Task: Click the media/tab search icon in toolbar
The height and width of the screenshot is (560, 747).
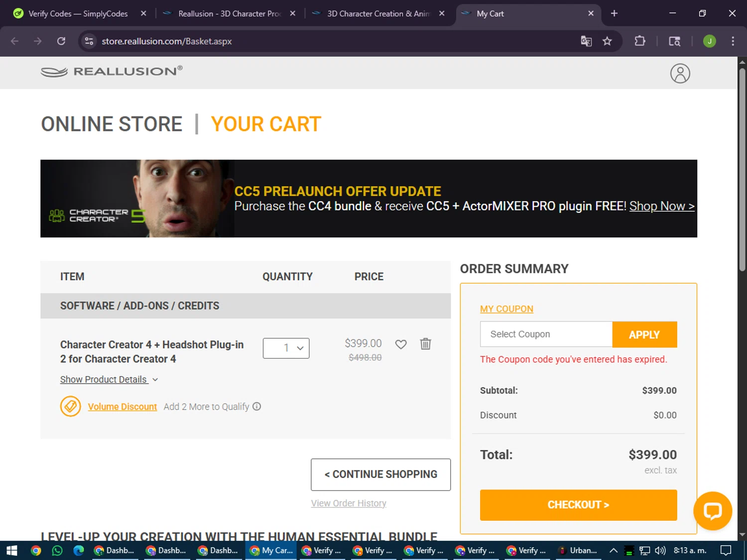Action: 674,41
